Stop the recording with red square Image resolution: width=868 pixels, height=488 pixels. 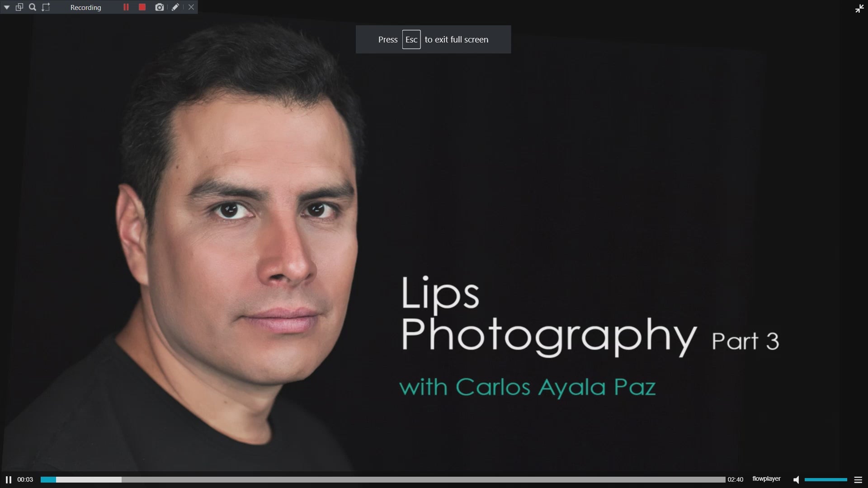pos(142,7)
